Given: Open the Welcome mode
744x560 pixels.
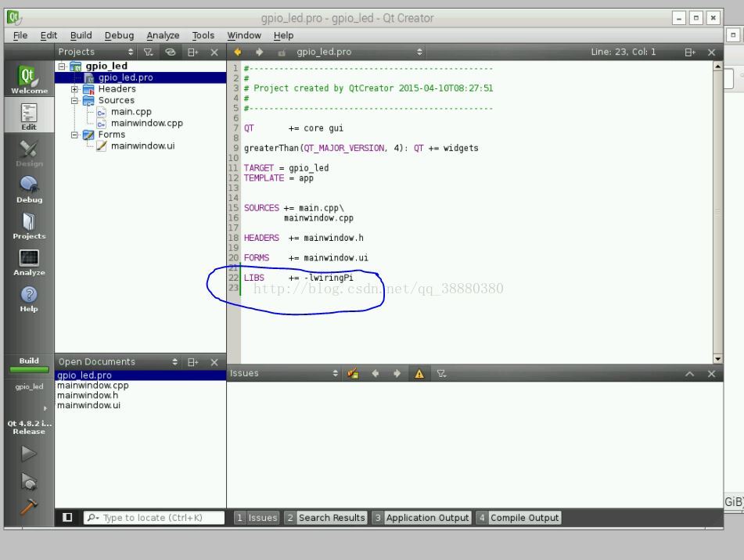Looking at the screenshot, I should pyautogui.click(x=29, y=79).
